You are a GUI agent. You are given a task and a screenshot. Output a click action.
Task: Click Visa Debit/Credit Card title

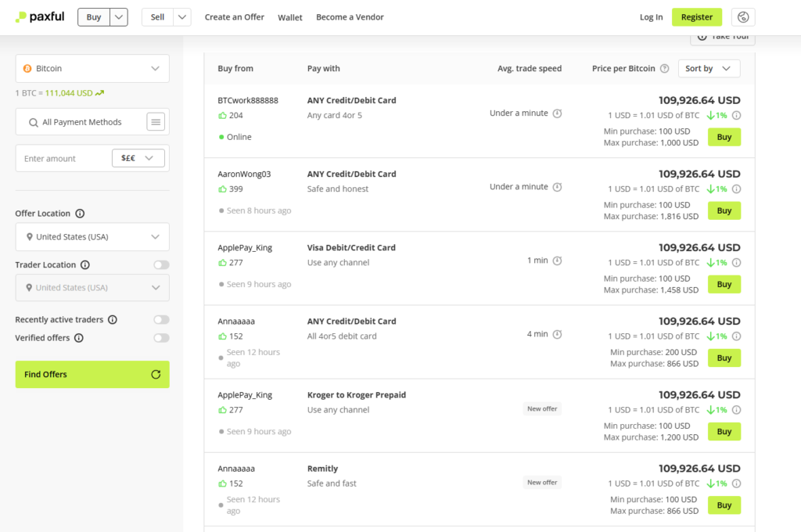point(351,247)
